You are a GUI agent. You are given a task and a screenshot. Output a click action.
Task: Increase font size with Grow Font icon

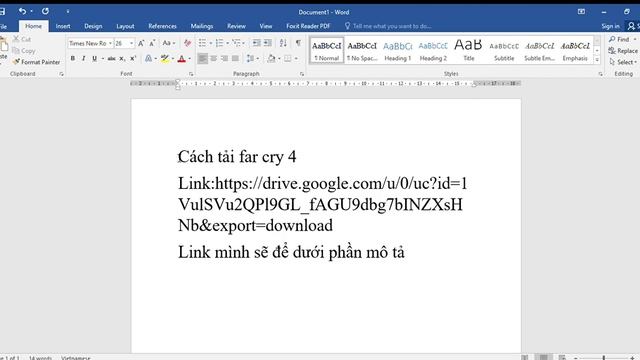141,43
